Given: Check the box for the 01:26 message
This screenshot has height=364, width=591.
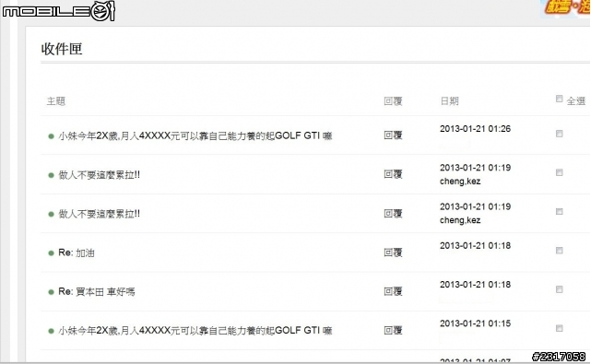Looking at the screenshot, I should point(560,134).
